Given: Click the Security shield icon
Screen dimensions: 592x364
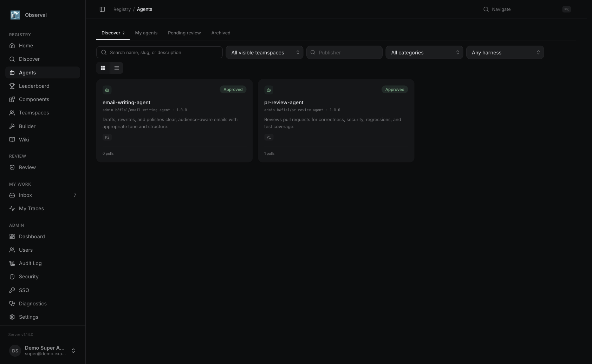Looking at the screenshot, I should pos(12,277).
